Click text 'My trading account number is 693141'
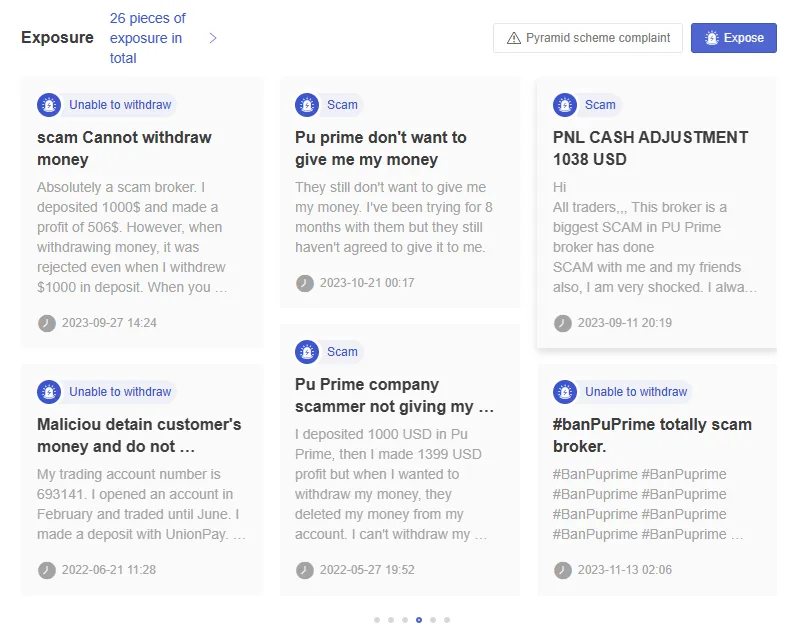The width and height of the screenshot is (800, 630). click(x=129, y=484)
